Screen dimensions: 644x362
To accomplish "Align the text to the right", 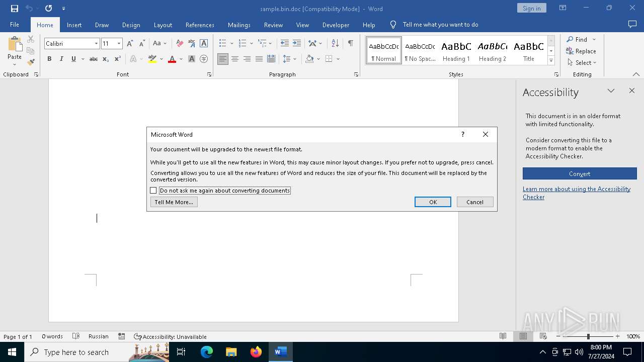I will click(x=247, y=59).
